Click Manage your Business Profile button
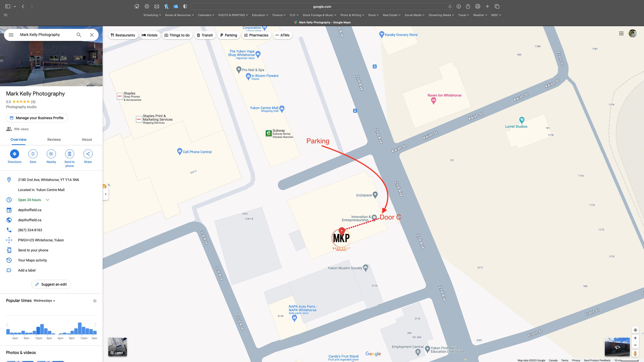Screen dimensions: 644x362 coord(37,118)
